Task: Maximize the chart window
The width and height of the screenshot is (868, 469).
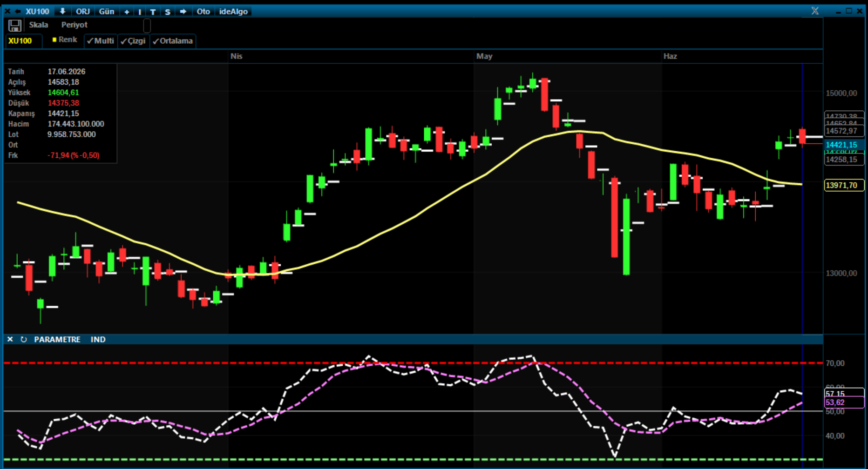Action: [849, 11]
